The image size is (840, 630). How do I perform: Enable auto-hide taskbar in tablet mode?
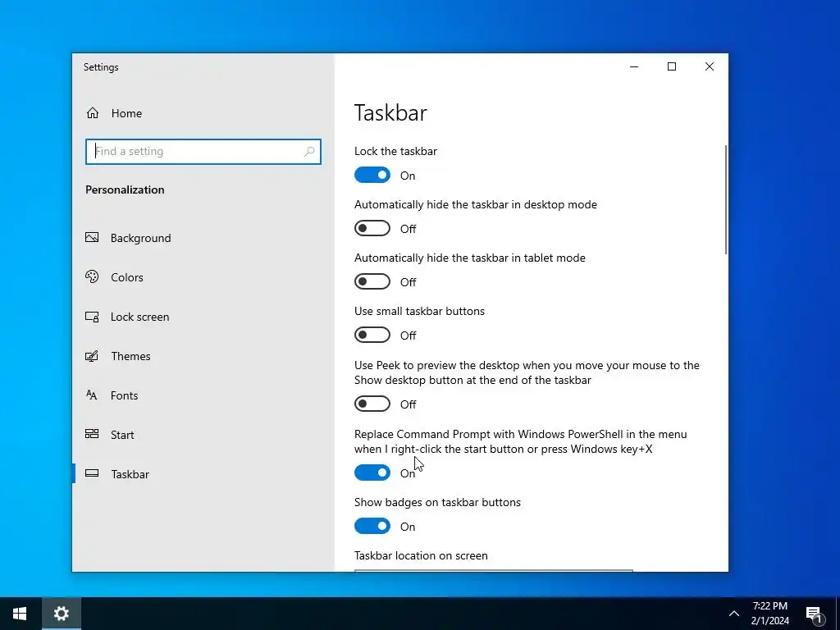(372, 282)
